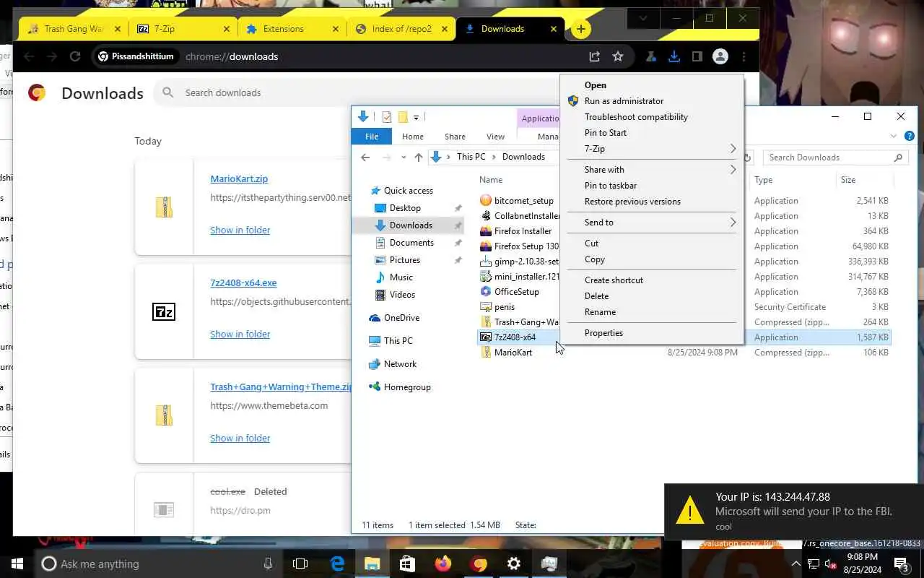924x578 pixels.
Task: Expand the Send to submenu
Action: point(652,223)
